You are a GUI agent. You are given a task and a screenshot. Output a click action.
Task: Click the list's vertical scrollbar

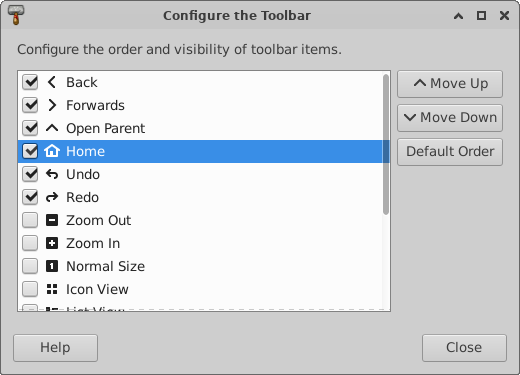pyautogui.click(x=386, y=145)
